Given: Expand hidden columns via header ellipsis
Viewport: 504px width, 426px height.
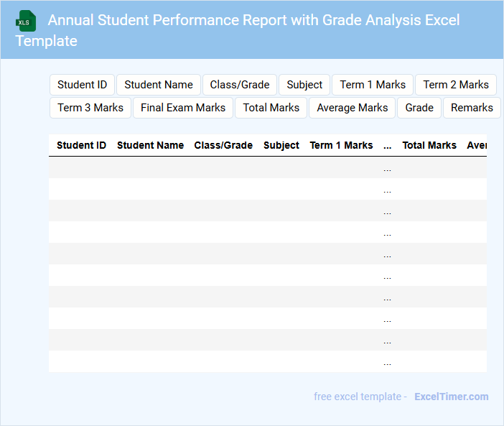Looking at the screenshot, I should pyautogui.click(x=388, y=145).
